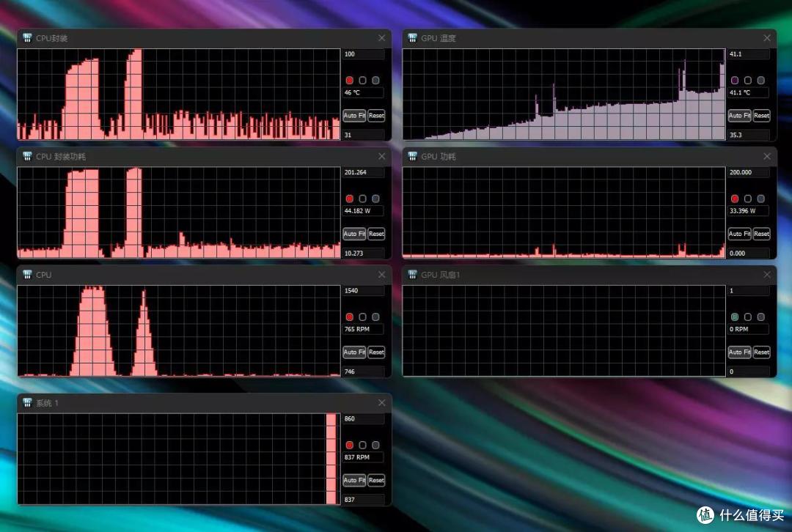Edit the min value 0.000 in GPU 功耗
Image resolution: width=792 pixels, height=532 pixels.
[749, 253]
